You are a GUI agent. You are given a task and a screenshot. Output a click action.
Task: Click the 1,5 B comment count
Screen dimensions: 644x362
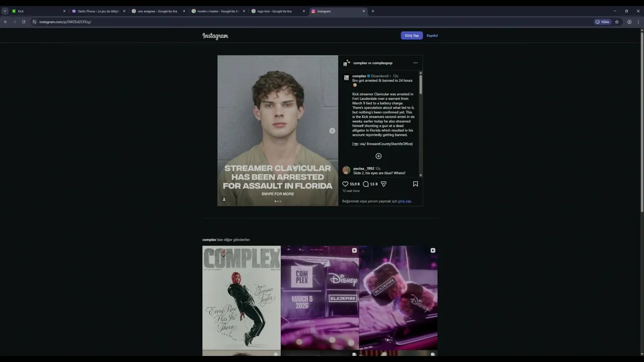374,184
